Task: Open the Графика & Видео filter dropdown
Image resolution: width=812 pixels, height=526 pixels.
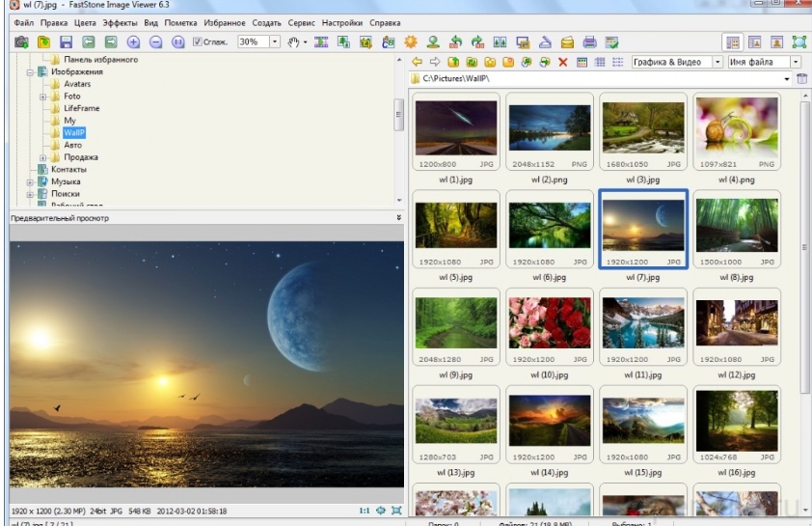Action: point(717,62)
